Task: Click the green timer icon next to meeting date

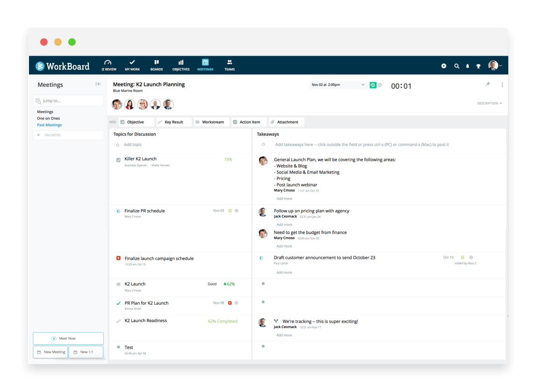Action: (x=372, y=84)
